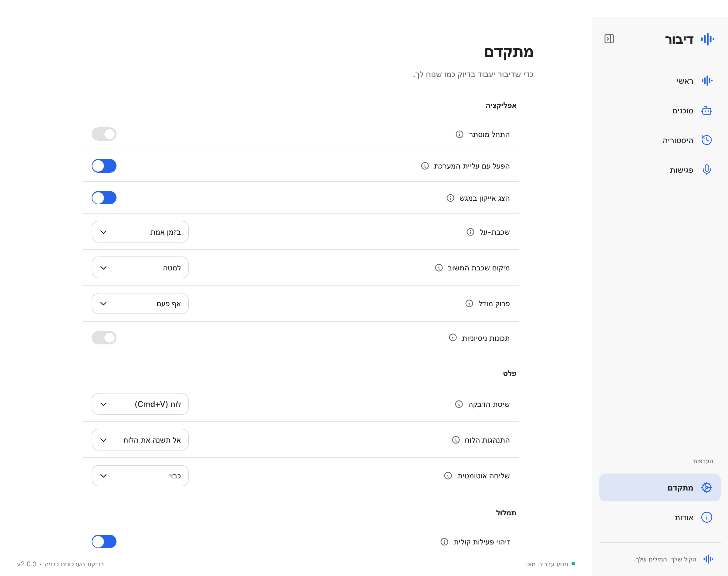The width and height of the screenshot is (728, 576).
Task: Open the מיקום שכבת המשוב dropdown showing למטה
Action: pyautogui.click(x=140, y=267)
